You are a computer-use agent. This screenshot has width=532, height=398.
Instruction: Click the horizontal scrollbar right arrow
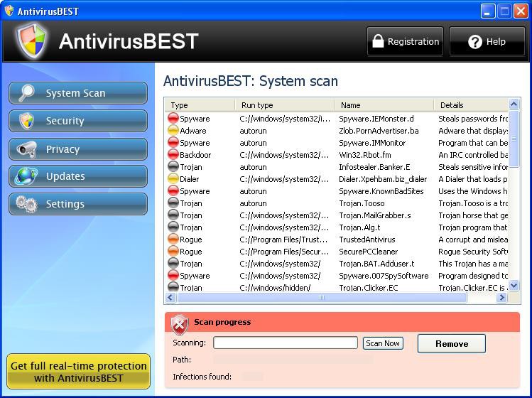[502, 298]
